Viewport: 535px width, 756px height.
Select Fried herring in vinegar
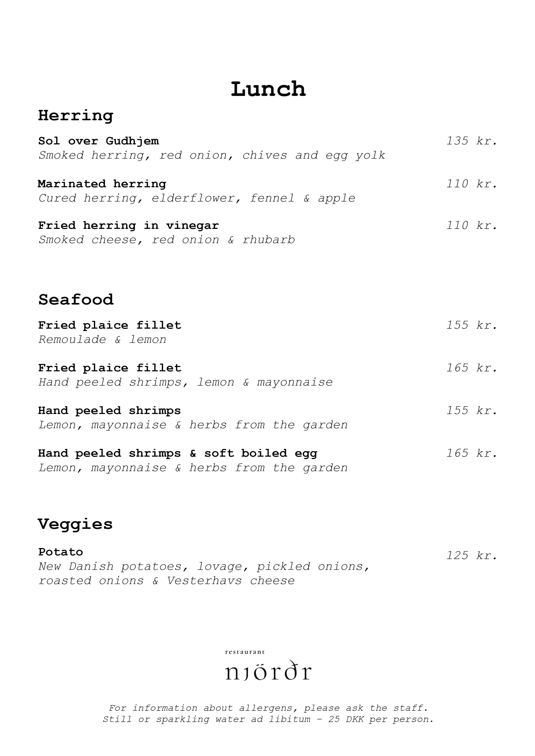[129, 226]
